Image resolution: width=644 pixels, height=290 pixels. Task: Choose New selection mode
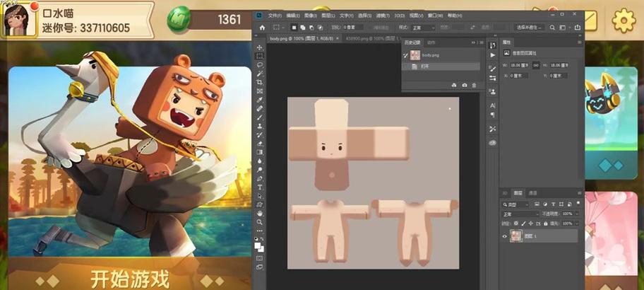point(294,28)
